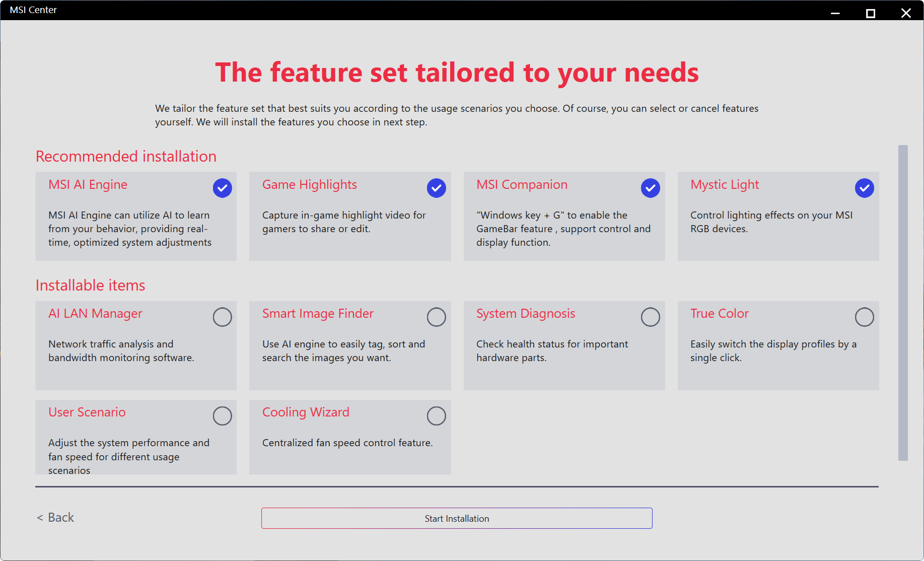
Task: Uncheck the MSI AI Engine checkmark
Action: point(222,188)
